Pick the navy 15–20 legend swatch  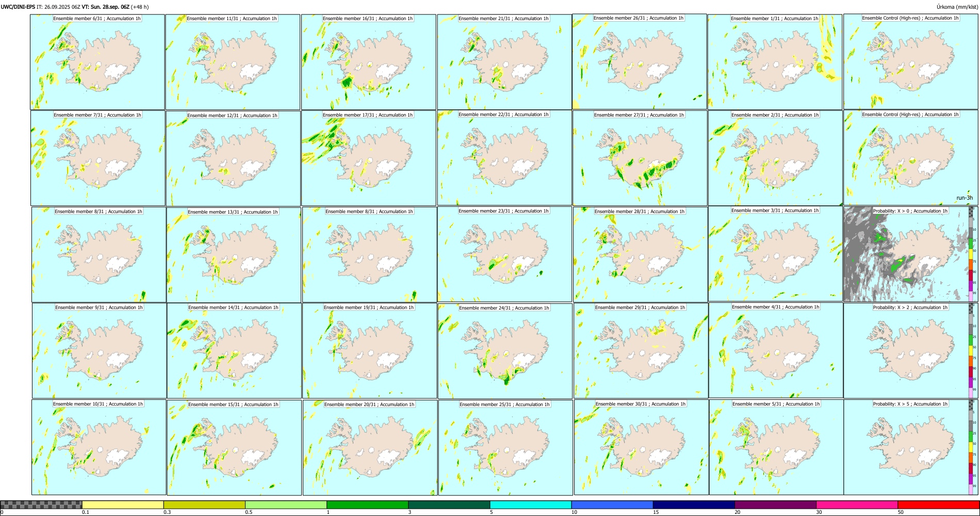point(694,505)
